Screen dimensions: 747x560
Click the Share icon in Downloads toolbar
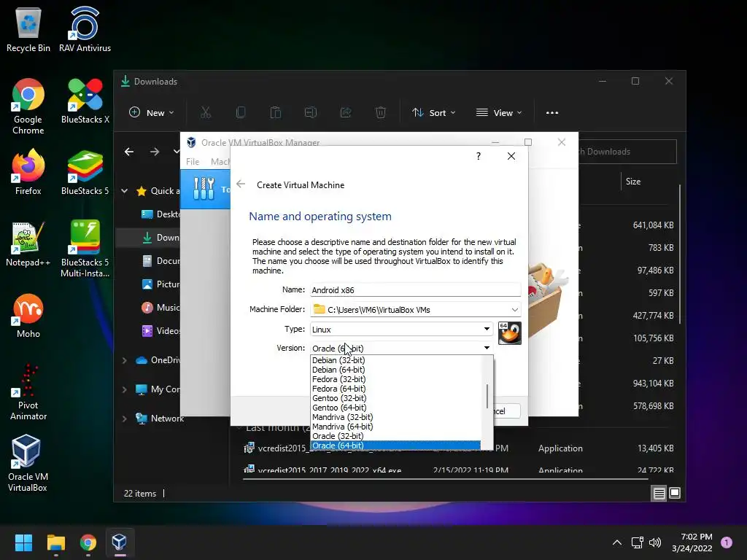pyautogui.click(x=345, y=113)
